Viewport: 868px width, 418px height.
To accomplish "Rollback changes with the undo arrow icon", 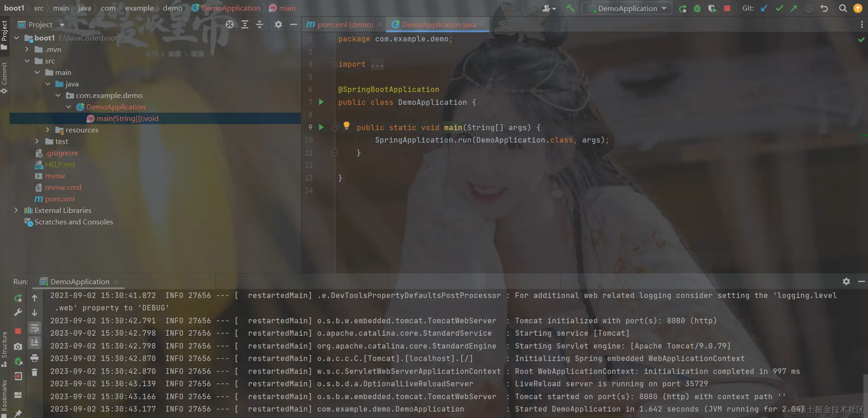I will [x=824, y=8].
